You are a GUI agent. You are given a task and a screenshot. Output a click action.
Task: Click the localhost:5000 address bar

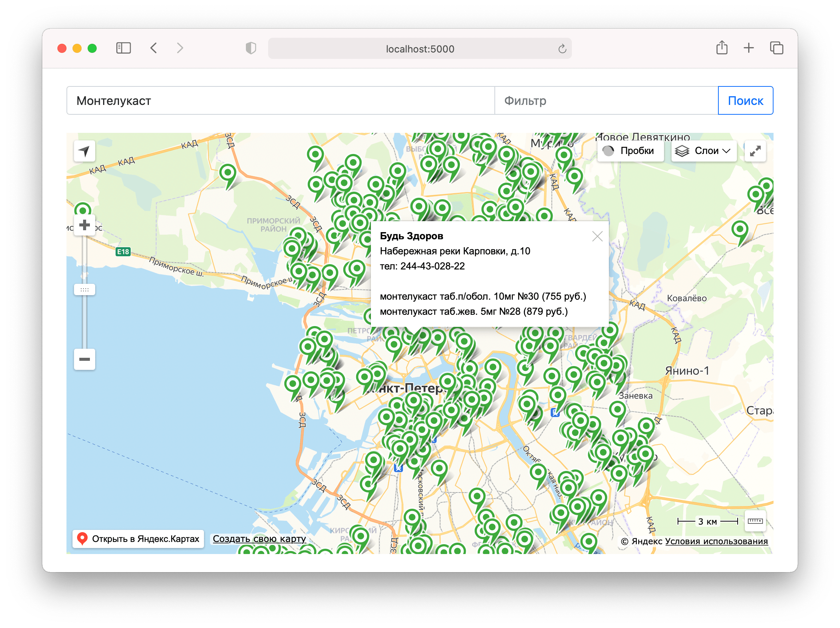[420, 49]
